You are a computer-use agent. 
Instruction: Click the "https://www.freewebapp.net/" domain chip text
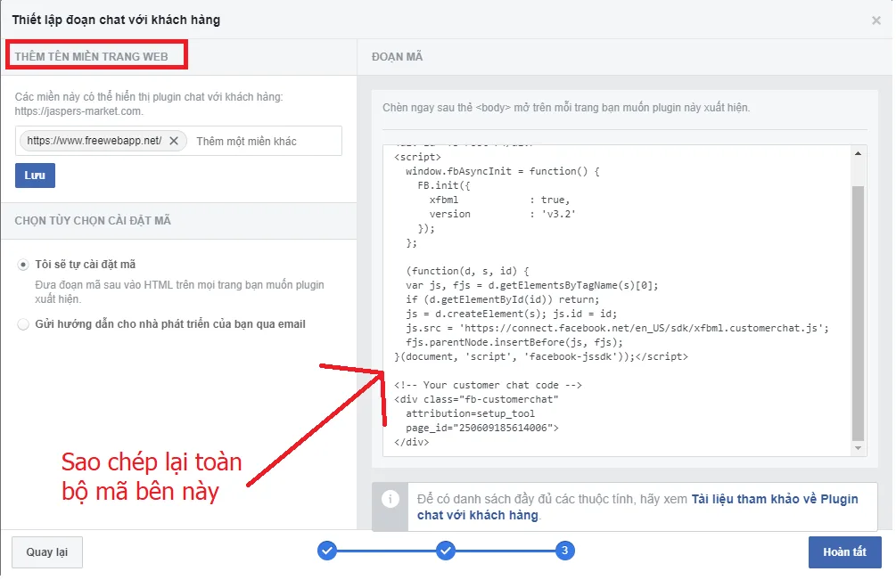pos(95,141)
